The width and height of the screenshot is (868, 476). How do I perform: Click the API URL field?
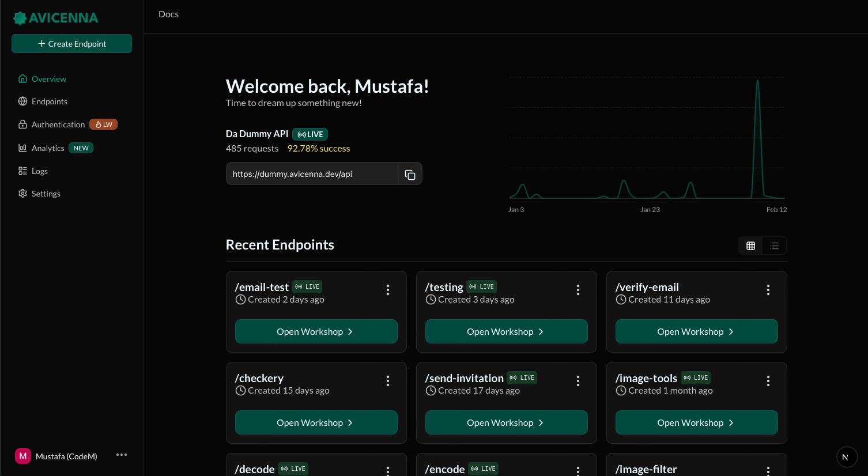pos(312,174)
